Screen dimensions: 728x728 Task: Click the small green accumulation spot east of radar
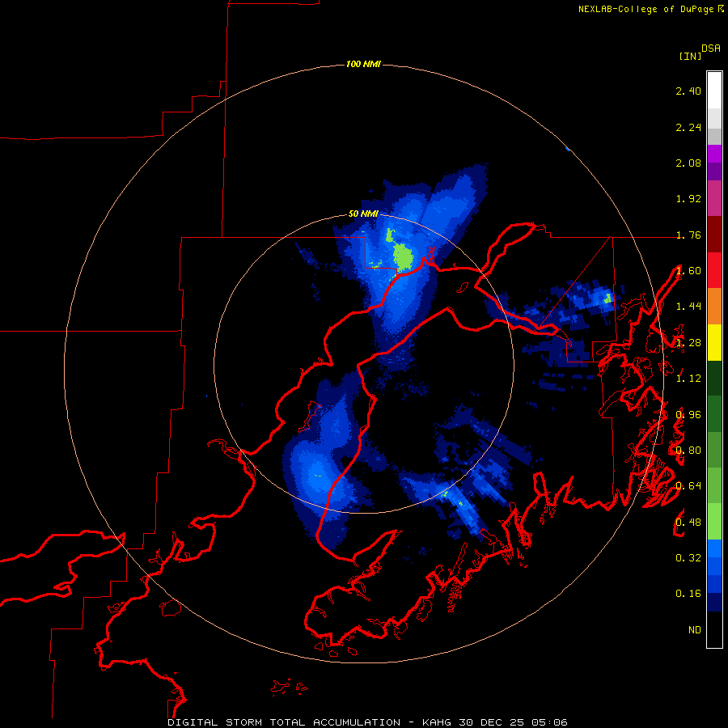click(x=607, y=298)
